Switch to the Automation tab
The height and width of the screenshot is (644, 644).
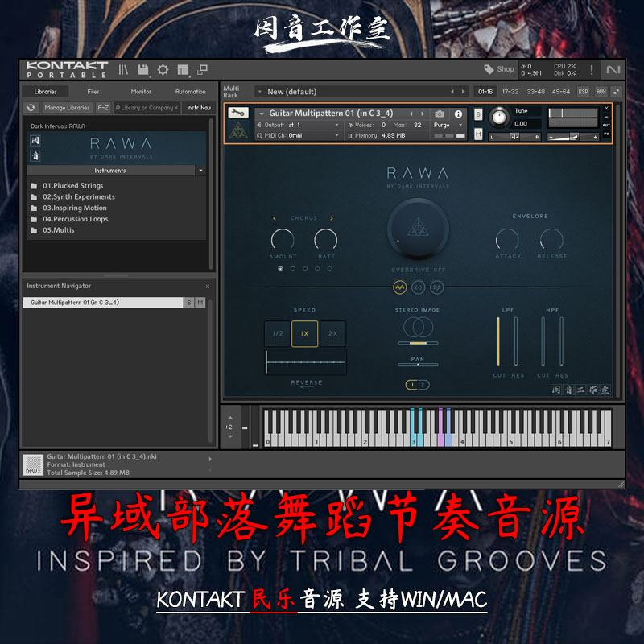click(190, 92)
